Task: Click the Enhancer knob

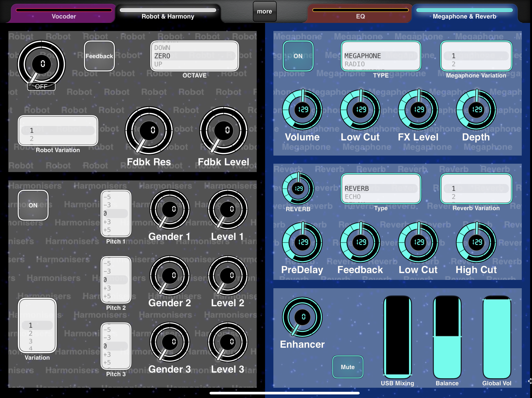Action: coord(302,317)
